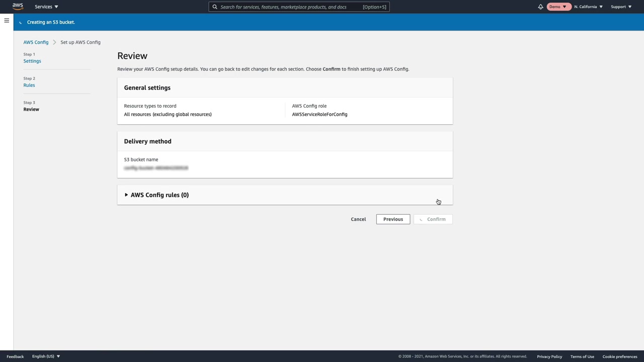The height and width of the screenshot is (362, 644).
Task: Click the AWS logo home icon
Action: tap(18, 7)
